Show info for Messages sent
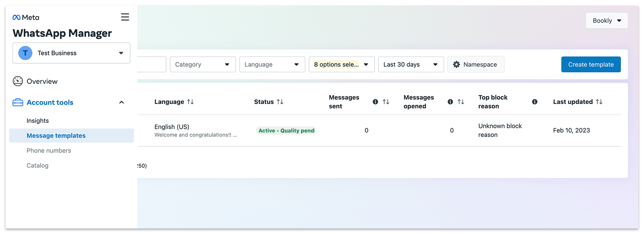Screen dimensions: 644x234 pyautogui.click(x=375, y=102)
